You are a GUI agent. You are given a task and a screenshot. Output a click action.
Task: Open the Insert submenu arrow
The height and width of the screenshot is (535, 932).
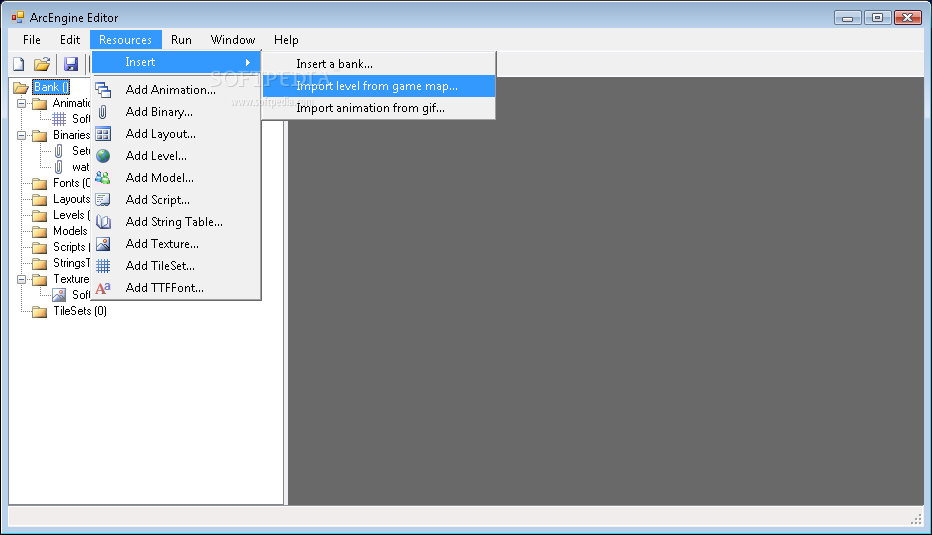pyautogui.click(x=248, y=62)
